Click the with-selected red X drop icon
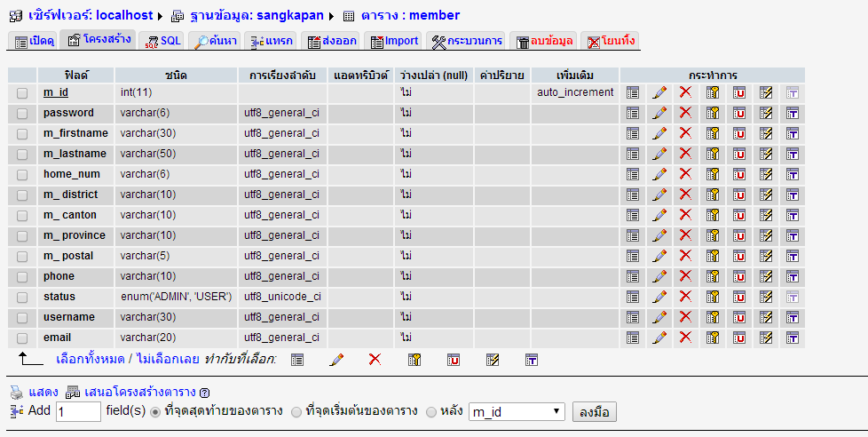The image size is (868, 437). click(375, 360)
